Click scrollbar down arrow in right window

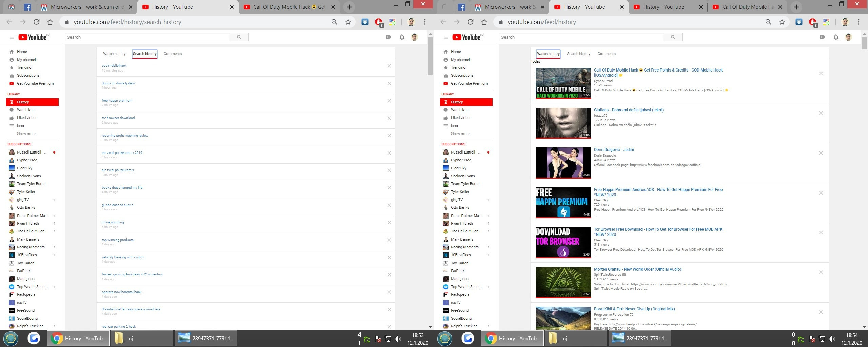point(864,327)
